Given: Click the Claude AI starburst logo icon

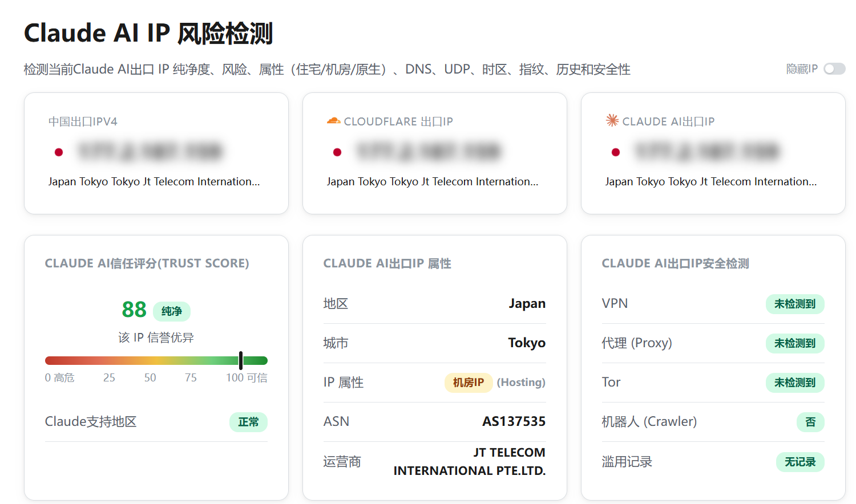Looking at the screenshot, I should [x=612, y=120].
